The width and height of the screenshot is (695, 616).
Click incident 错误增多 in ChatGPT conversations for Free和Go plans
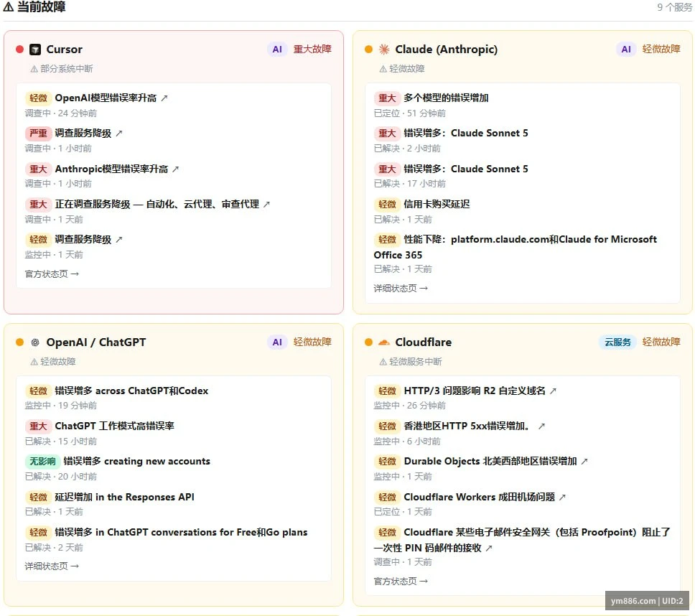point(181,532)
